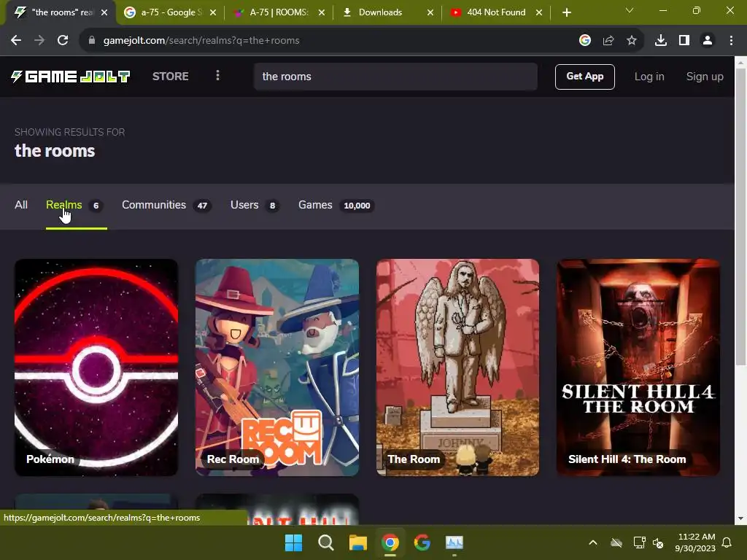Click the address bar URL
747x560 pixels.
click(x=201, y=41)
